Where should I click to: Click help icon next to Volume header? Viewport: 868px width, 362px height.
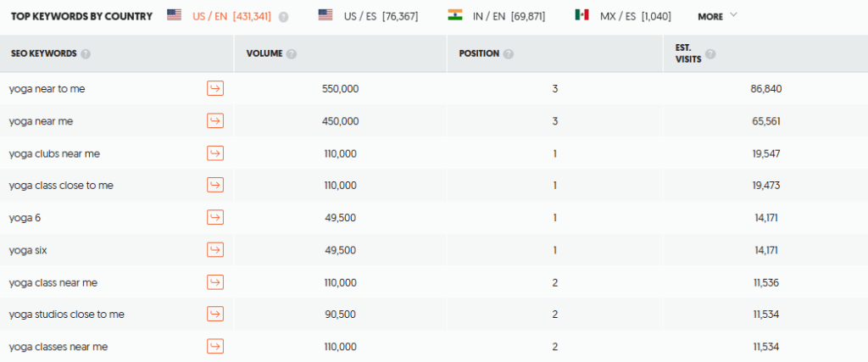(x=292, y=54)
